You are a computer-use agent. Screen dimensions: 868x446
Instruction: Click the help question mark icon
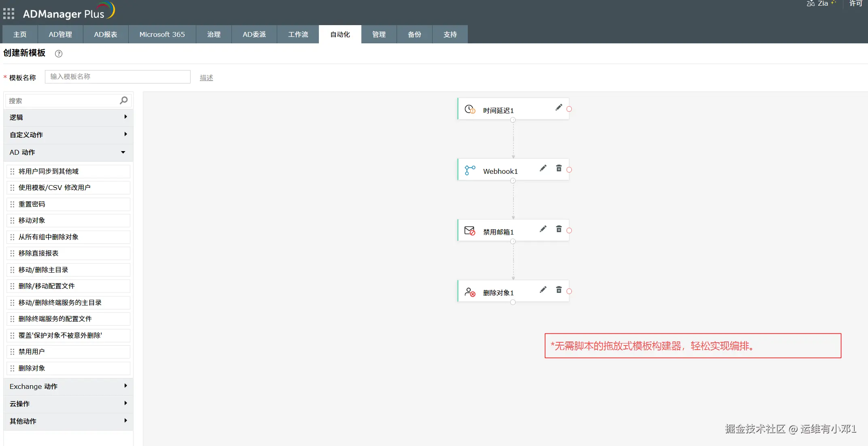tap(59, 53)
